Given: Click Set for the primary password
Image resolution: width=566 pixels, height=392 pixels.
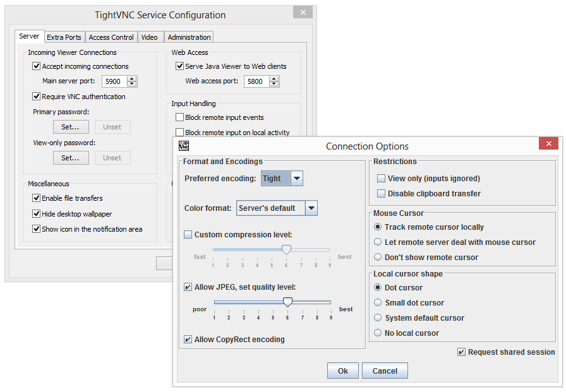Looking at the screenshot, I should click(x=70, y=127).
